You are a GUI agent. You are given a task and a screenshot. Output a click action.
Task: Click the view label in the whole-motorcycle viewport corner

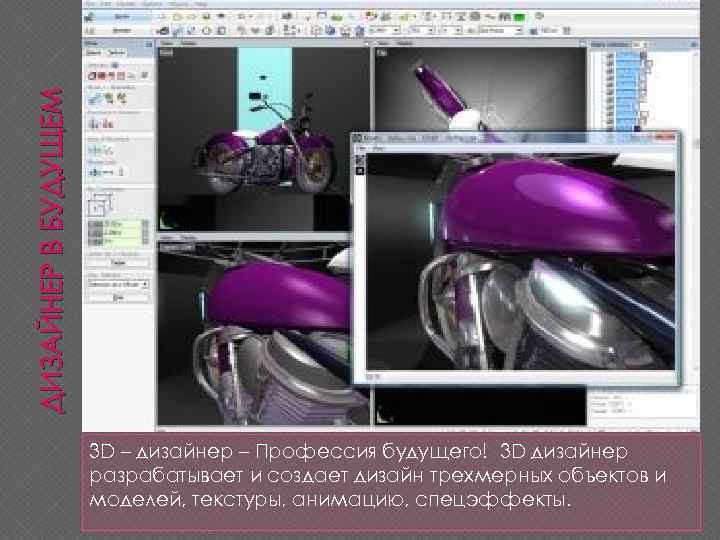coord(166,53)
